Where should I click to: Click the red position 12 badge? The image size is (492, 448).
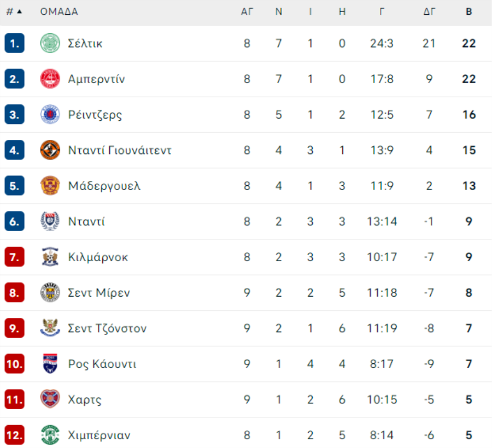[14, 435]
